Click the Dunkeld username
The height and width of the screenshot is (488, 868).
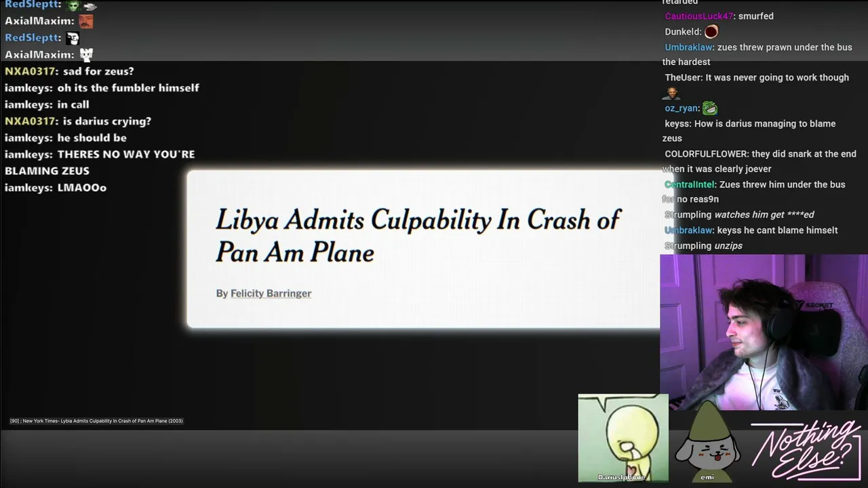682,32
